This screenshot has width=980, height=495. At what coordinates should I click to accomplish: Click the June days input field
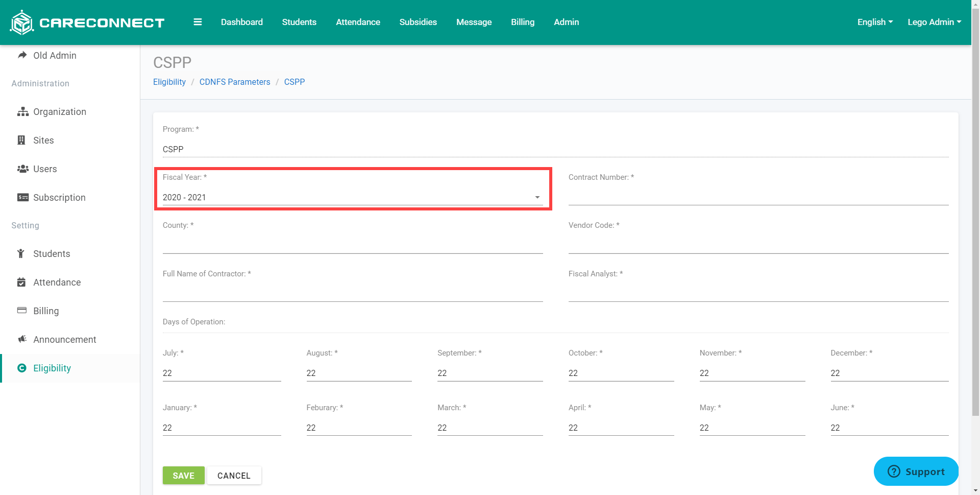click(x=890, y=428)
